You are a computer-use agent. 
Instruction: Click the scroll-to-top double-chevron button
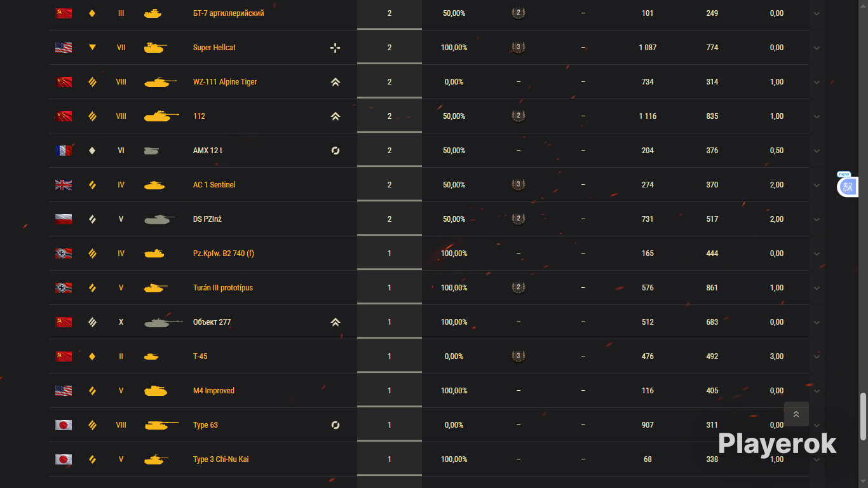(x=796, y=414)
